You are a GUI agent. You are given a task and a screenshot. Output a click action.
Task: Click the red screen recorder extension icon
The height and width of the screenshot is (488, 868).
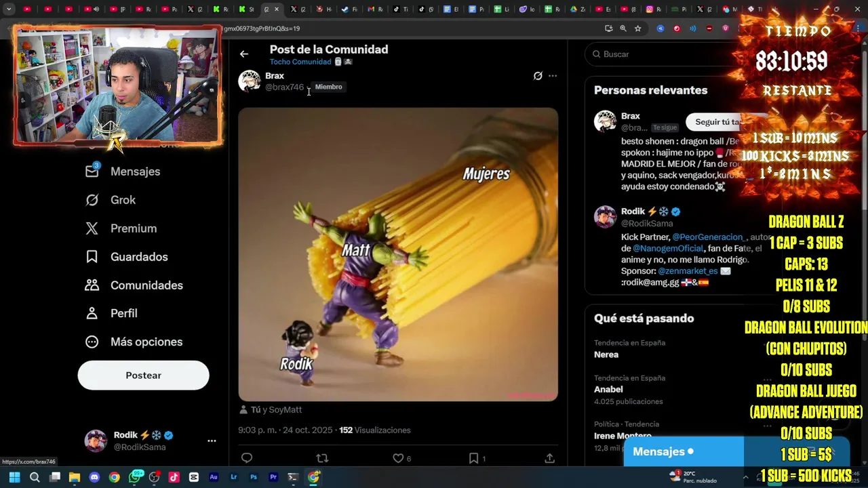pyautogui.click(x=677, y=28)
